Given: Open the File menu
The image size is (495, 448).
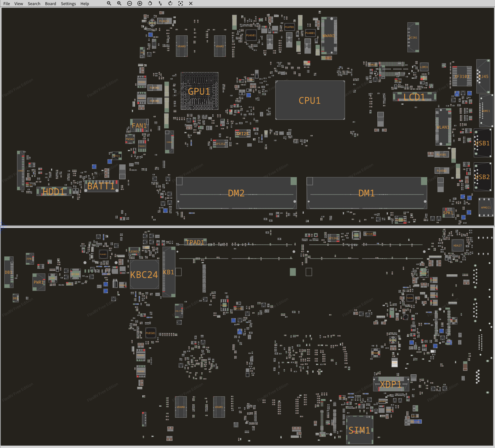Looking at the screenshot, I should coord(7,4).
